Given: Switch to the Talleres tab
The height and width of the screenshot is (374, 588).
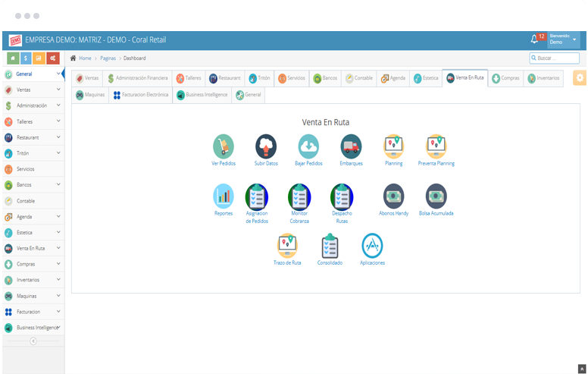Looking at the screenshot, I should pos(189,78).
